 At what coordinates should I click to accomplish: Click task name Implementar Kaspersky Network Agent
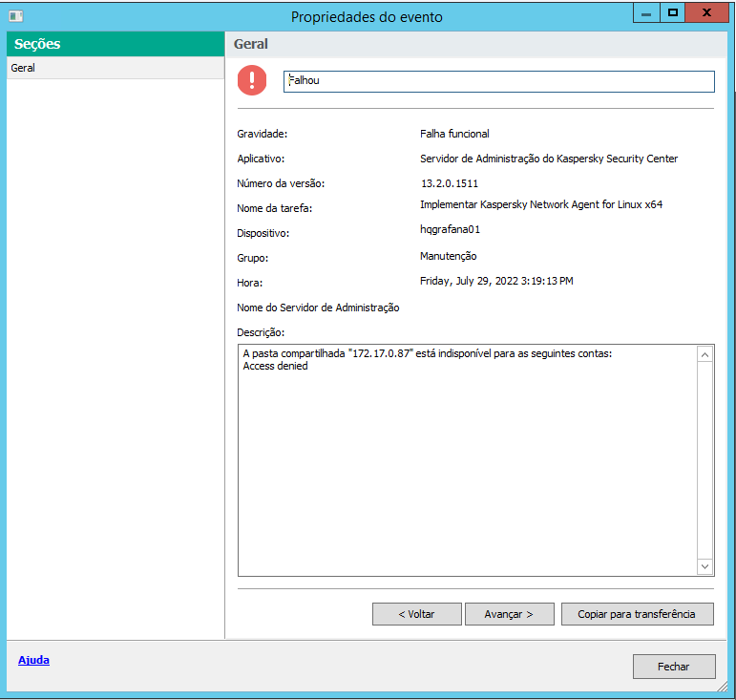pos(541,204)
